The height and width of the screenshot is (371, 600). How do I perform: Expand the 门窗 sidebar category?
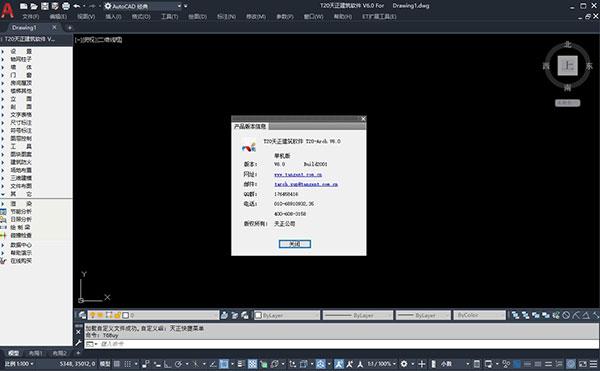pos(21,75)
